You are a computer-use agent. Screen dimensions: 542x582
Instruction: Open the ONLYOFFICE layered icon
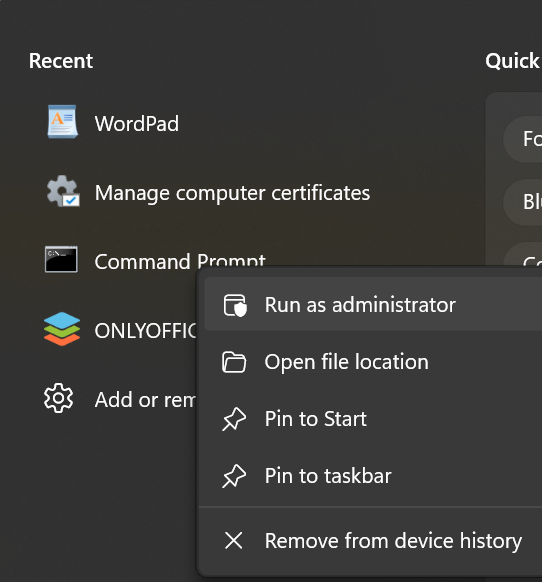click(x=62, y=329)
